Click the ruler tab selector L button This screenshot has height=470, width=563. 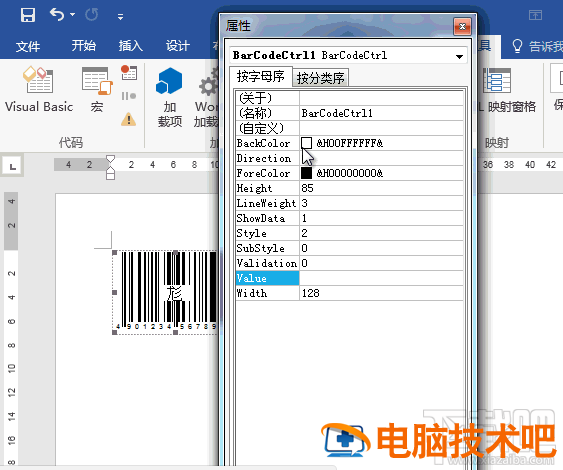click(x=13, y=166)
